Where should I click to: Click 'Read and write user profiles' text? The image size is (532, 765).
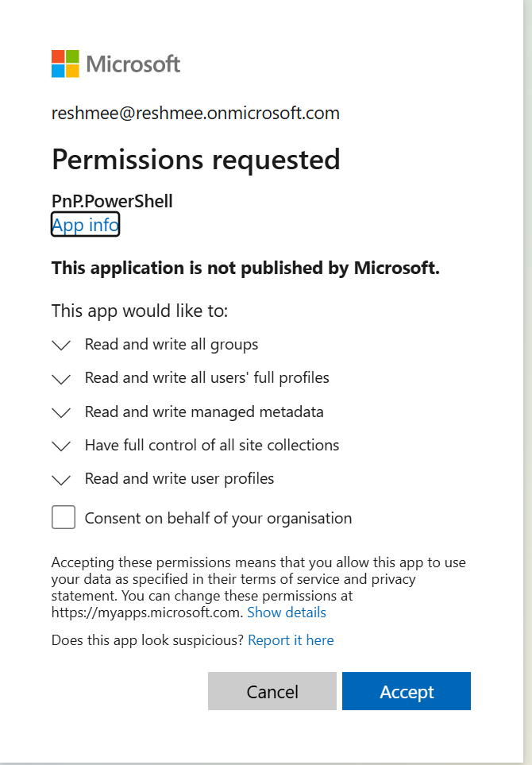tap(179, 479)
